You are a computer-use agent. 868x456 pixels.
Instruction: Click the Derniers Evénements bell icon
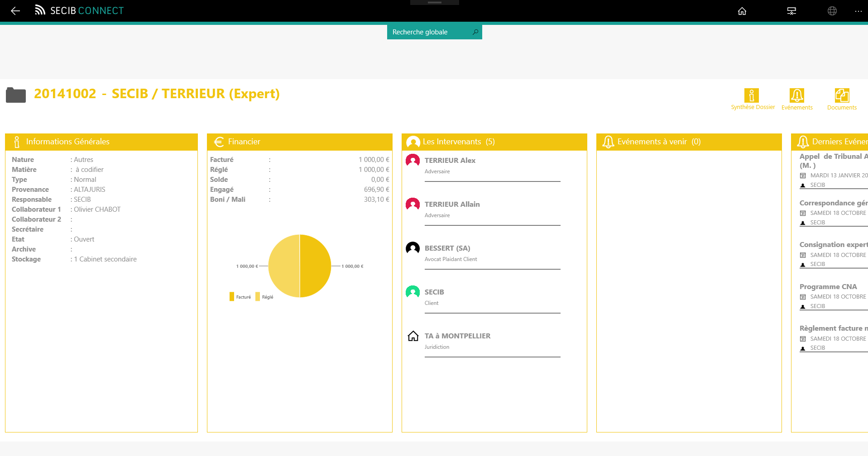tap(803, 142)
